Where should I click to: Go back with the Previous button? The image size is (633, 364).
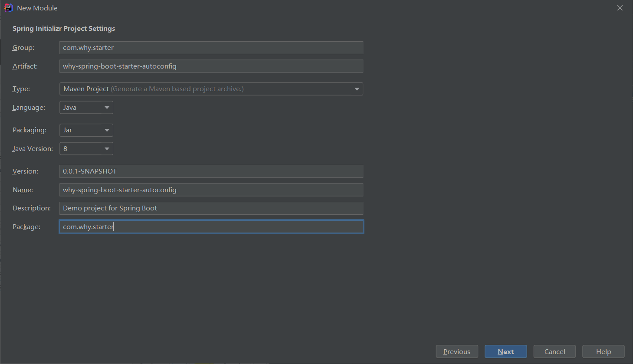[x=457, y=351]
